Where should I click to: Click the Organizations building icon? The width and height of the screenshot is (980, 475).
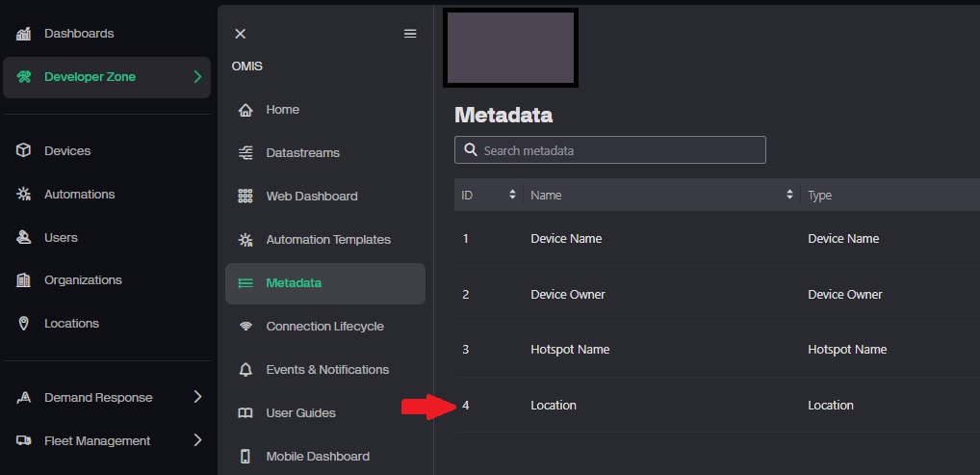pos(24,280)
